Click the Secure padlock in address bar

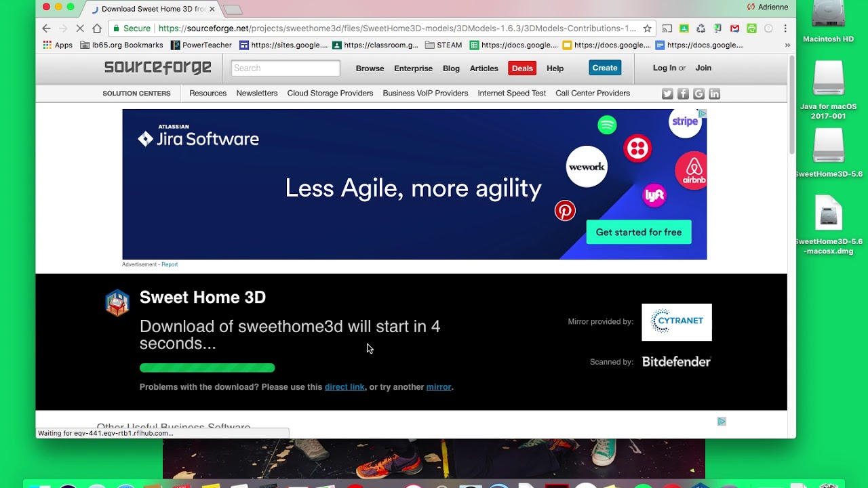pyautogui.click(x=117, y=28)
